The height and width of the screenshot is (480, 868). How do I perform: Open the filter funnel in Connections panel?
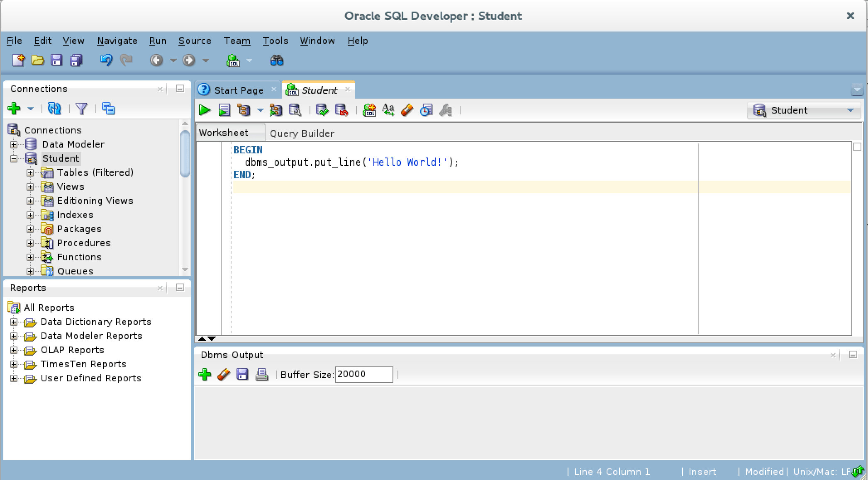(82, 109)
